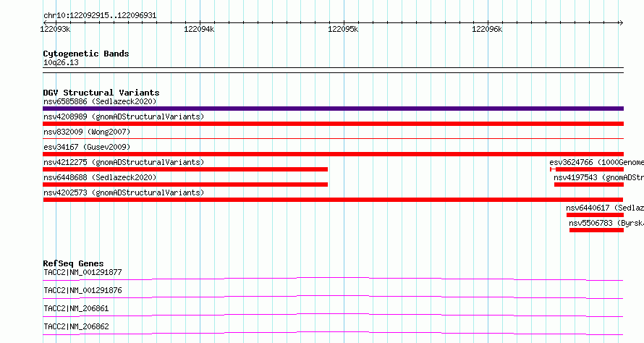Select the red nsv6448688 variant bar
The width and height of the screenshot is (644, 343).
185,185
